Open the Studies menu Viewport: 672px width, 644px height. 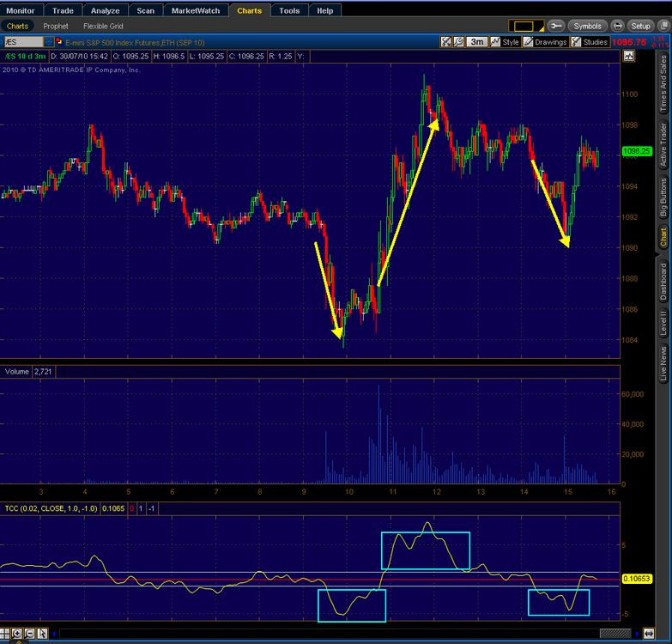pos(590,42)
